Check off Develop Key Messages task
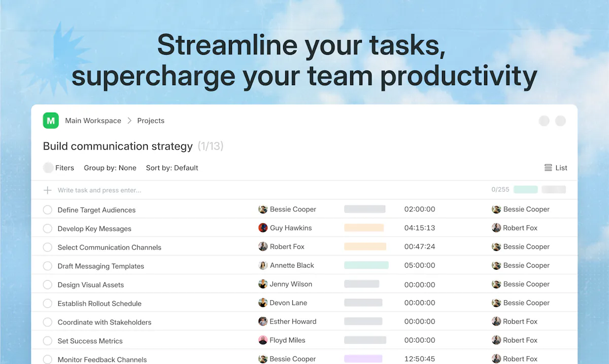 [x=48, y=229]
